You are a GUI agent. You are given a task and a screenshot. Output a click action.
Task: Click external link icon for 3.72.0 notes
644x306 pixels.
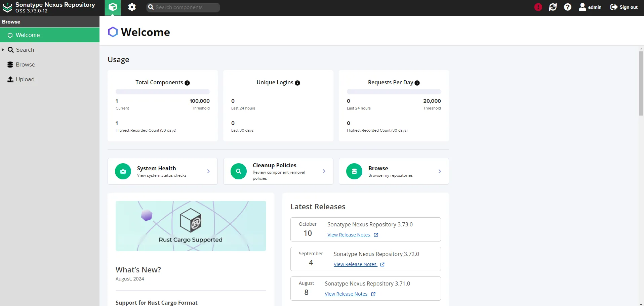pos(382,265)
